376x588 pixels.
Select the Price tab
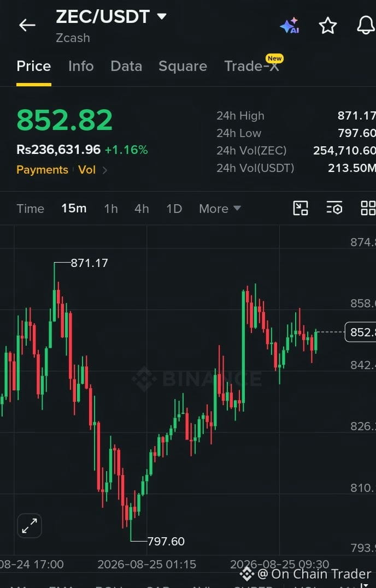click(x=34, y=67)
